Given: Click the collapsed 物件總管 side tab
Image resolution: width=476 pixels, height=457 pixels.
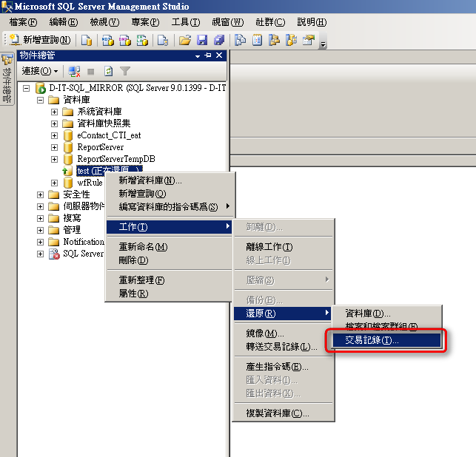Looking at the screenshot, I should pos(7,78).
